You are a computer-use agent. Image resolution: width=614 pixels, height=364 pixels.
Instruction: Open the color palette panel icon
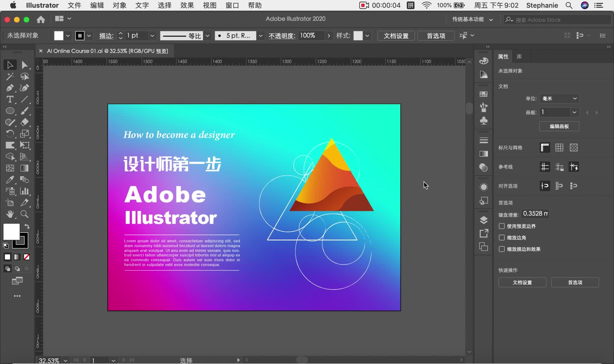tap(483, 61)
